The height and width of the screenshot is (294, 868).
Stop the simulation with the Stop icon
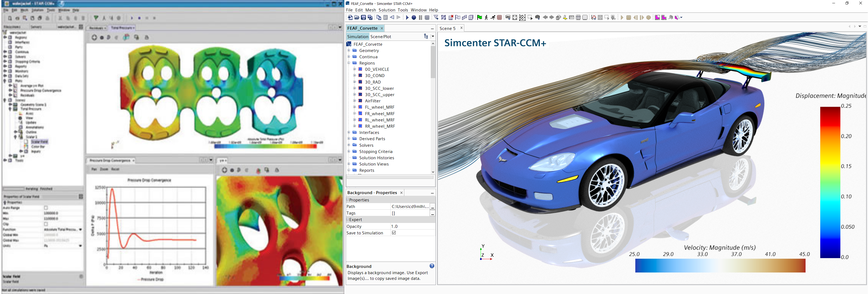pyautogui.click(x=427, y=17)
